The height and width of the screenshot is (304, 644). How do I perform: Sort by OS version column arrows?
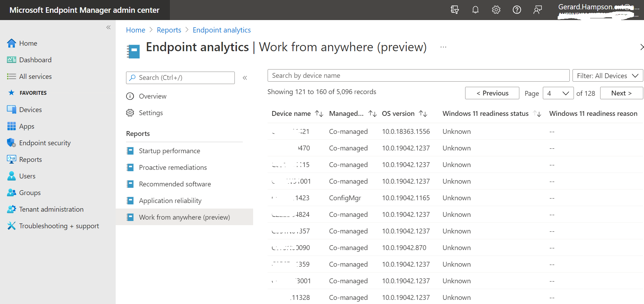point(423,114)
